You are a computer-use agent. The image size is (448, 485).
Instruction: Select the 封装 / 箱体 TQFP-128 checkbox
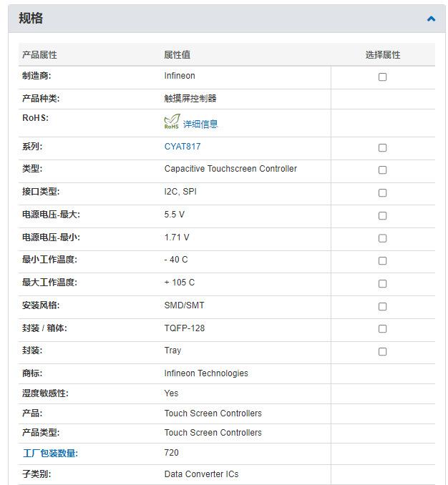[382, 329]
